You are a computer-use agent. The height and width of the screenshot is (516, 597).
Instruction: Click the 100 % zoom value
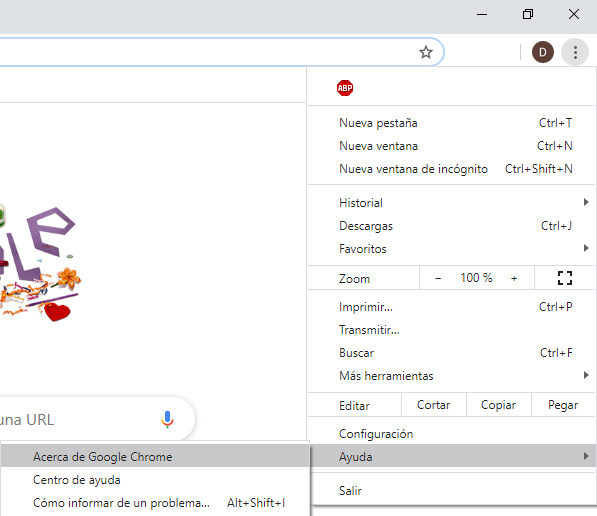(476, 278)
